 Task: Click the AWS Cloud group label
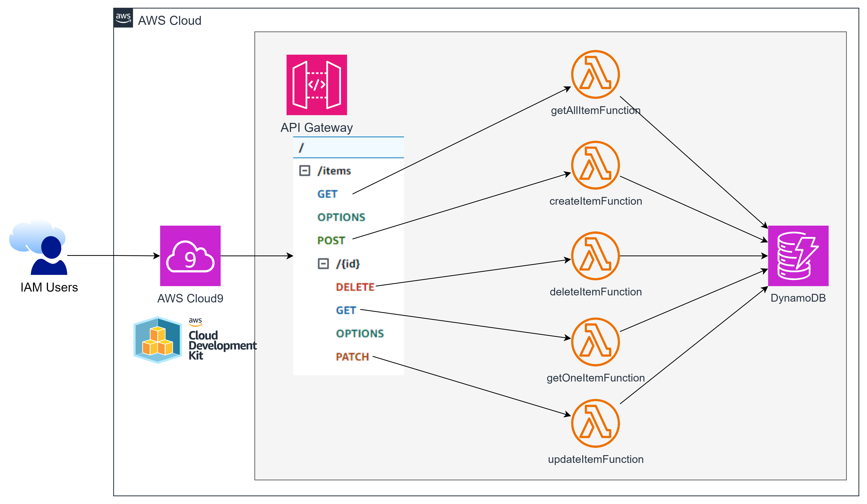(170, 21)
